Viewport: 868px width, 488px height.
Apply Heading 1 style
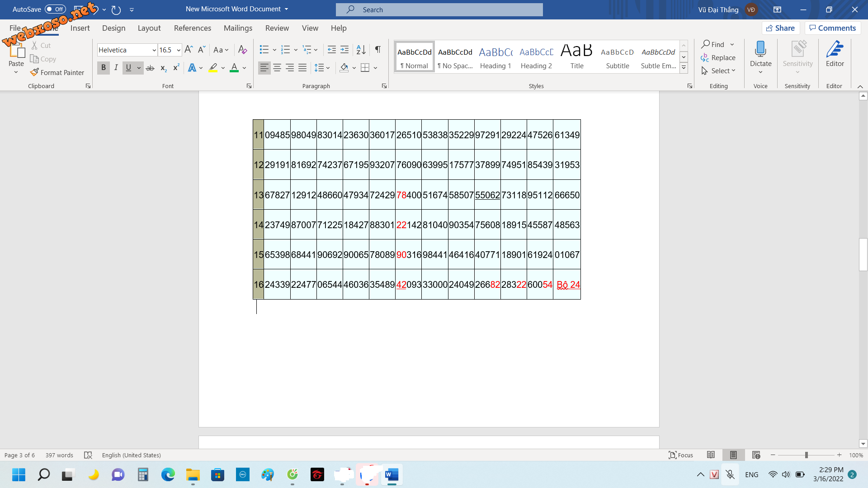tap(495, 57)
